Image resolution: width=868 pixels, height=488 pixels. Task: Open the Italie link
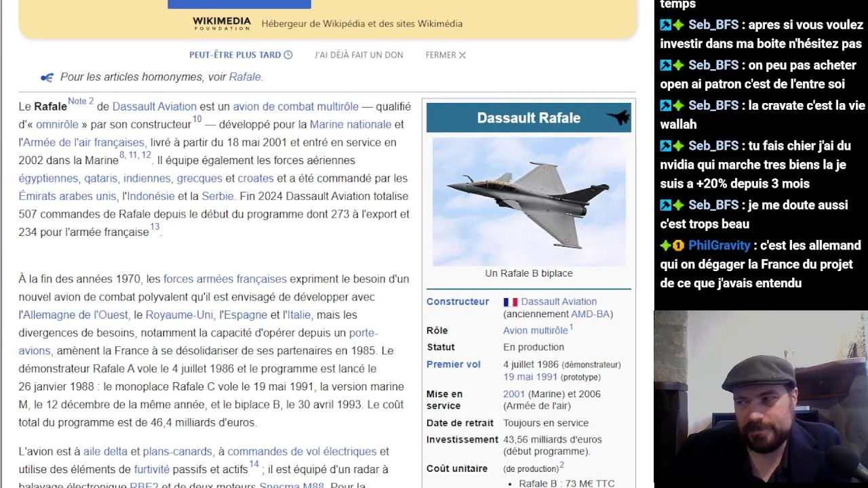click(x=298, y=315)
